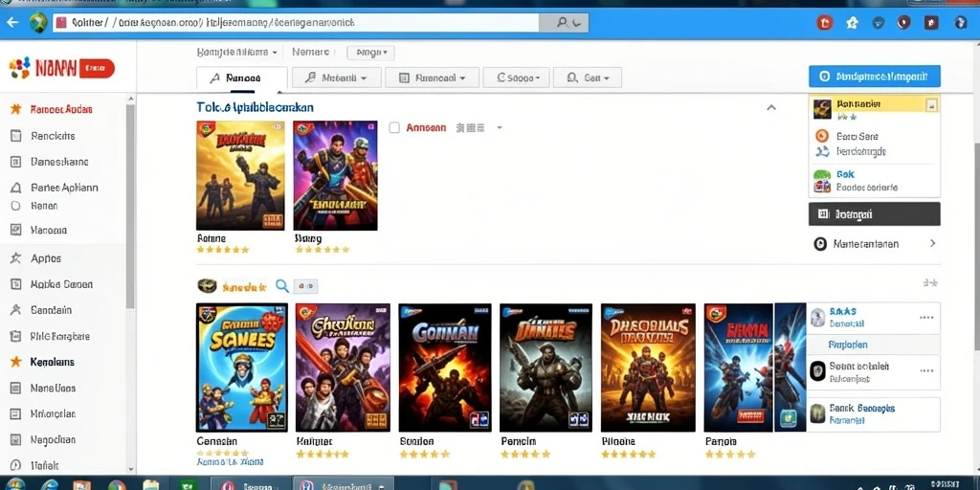Click inside the browser address bar

(x=295, y=23)
